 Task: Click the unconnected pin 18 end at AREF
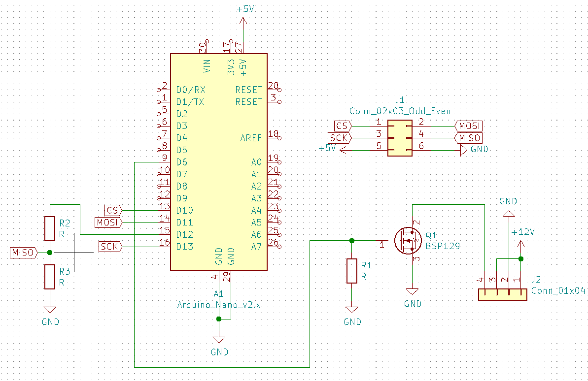click(279, 138)
